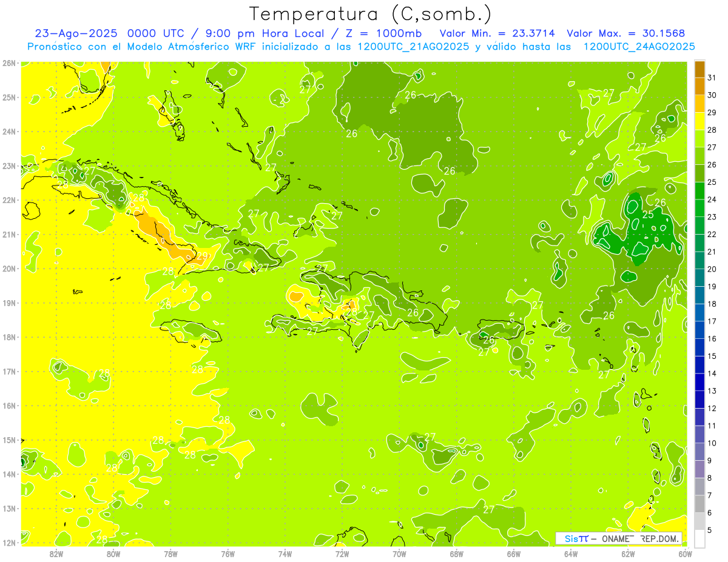
Task: Click color scale label 23
Action: point(712,217)
